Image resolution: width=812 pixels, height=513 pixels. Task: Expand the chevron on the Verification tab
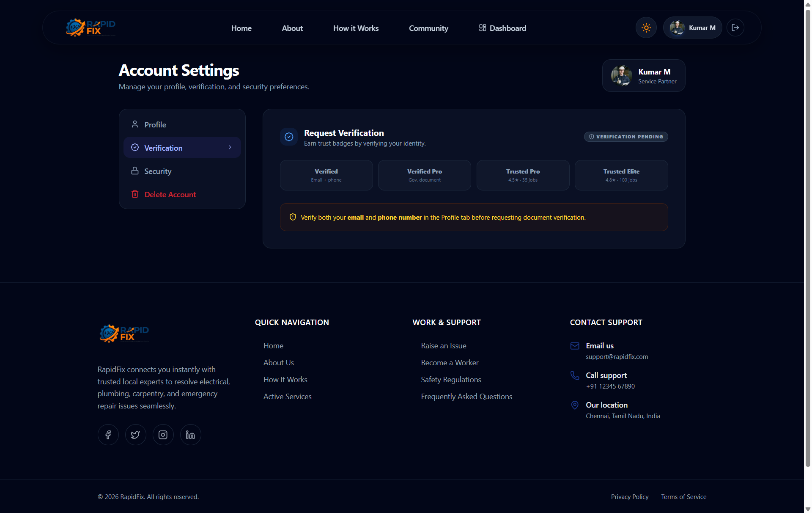point(230,147)
